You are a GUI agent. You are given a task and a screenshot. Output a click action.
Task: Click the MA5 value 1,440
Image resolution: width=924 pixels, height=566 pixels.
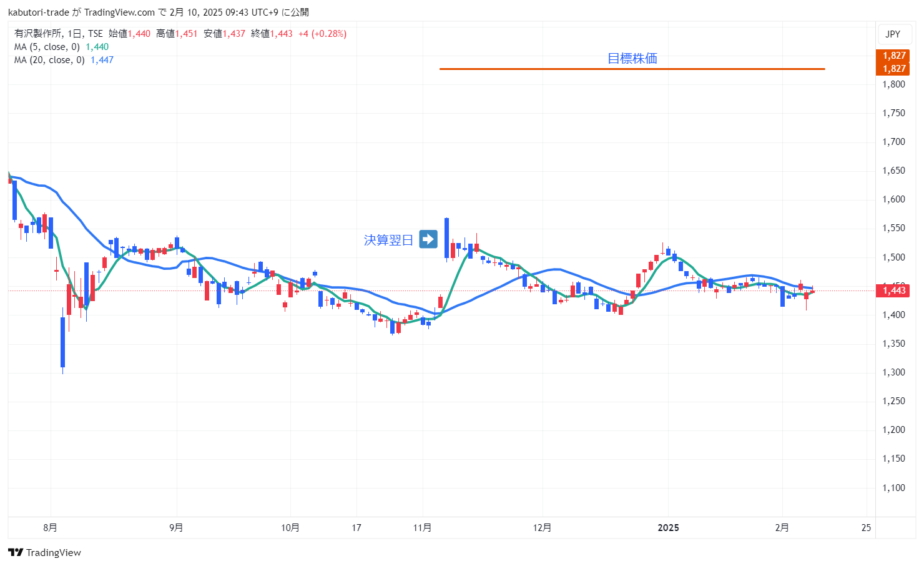pos(97,47)
